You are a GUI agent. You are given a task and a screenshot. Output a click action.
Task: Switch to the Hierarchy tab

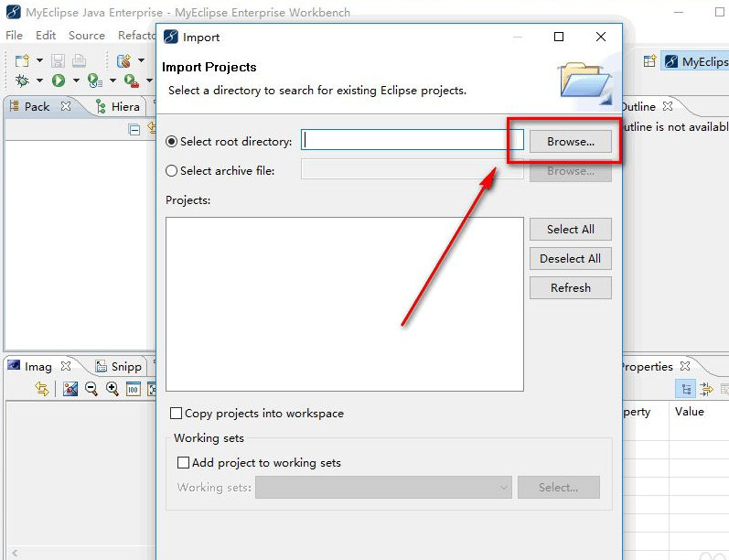125,107
